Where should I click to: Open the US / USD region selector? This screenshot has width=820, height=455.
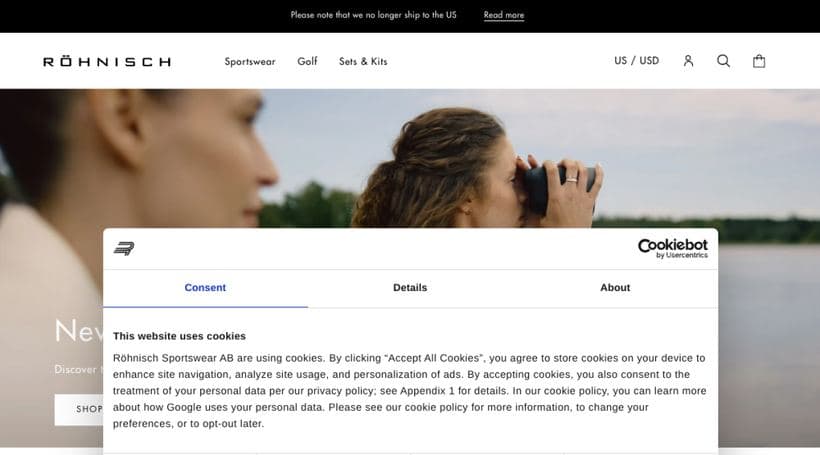click(636, 61)
